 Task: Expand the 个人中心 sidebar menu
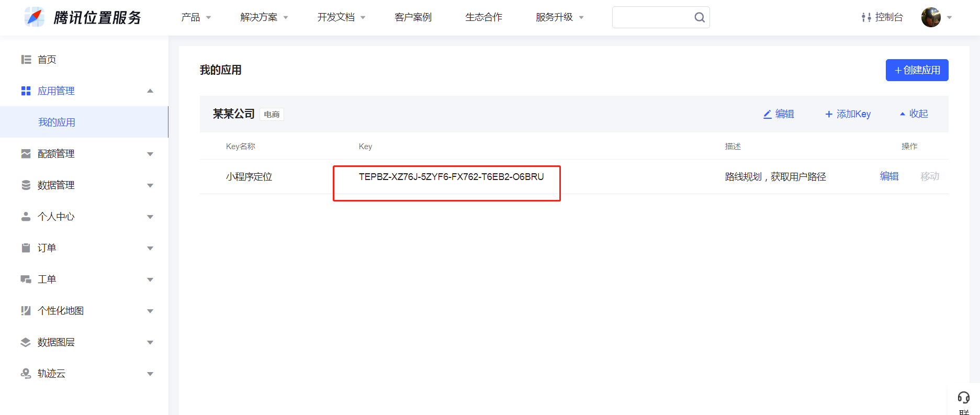[x=150, y=217]
